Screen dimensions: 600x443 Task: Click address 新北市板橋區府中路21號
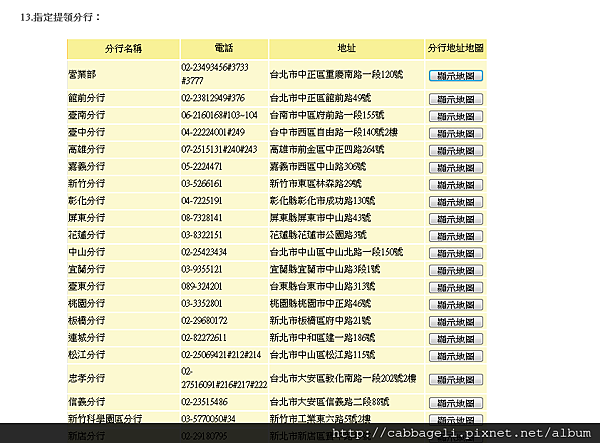(x=320, y=321)
